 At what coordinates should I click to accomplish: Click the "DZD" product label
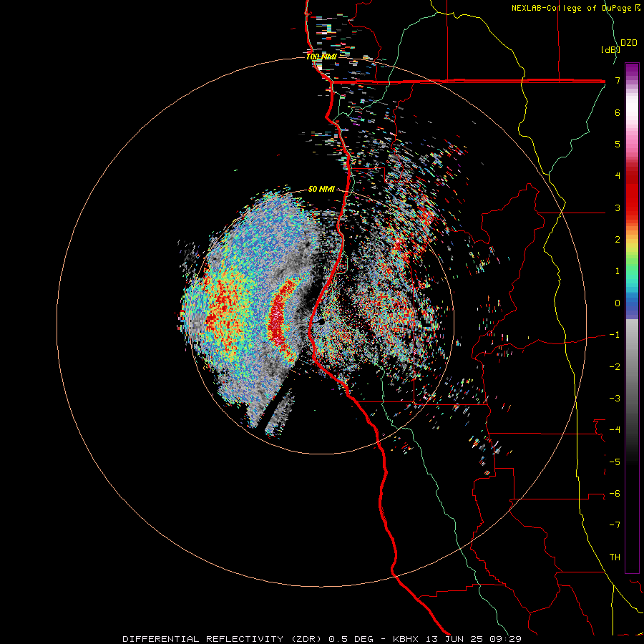coord(629,43)
